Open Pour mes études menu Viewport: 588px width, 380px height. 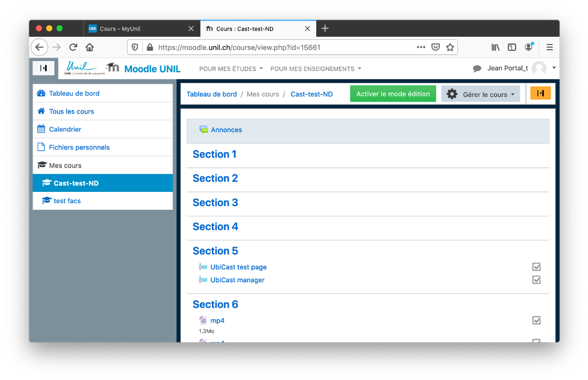[x=231, y=69]
